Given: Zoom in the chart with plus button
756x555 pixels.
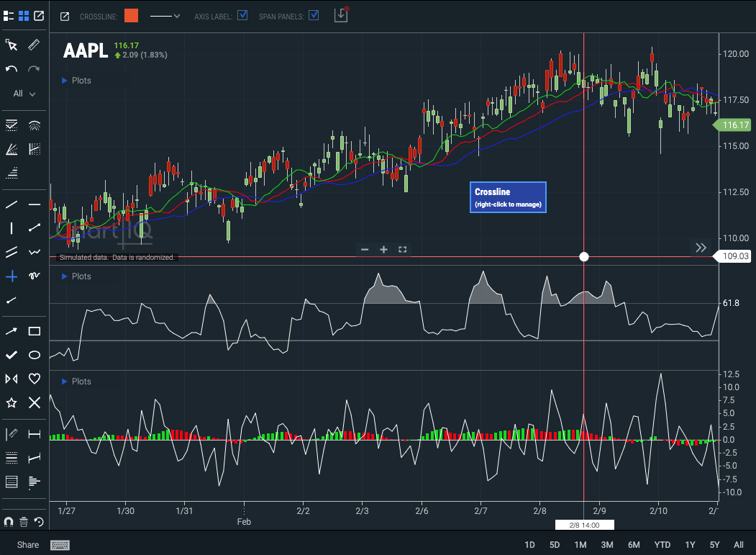Looking at the screenshot, I should click(384, 250).
